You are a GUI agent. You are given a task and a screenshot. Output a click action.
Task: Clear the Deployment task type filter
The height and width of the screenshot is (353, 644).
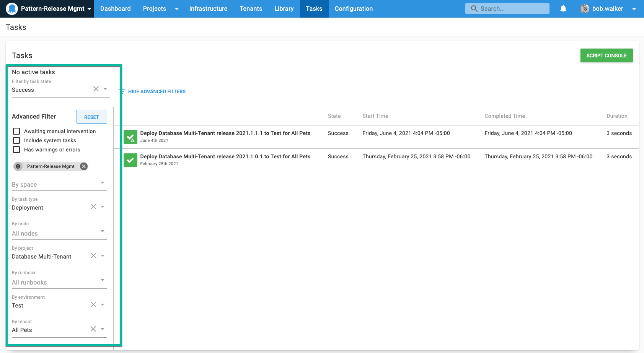(93, 206)
